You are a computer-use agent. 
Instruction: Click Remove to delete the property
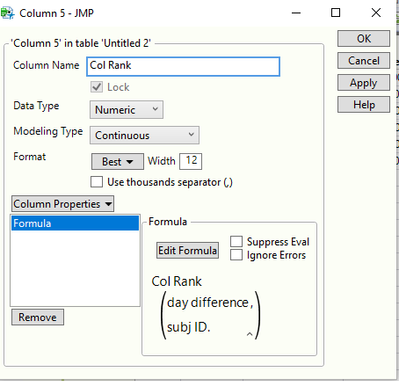37,317
